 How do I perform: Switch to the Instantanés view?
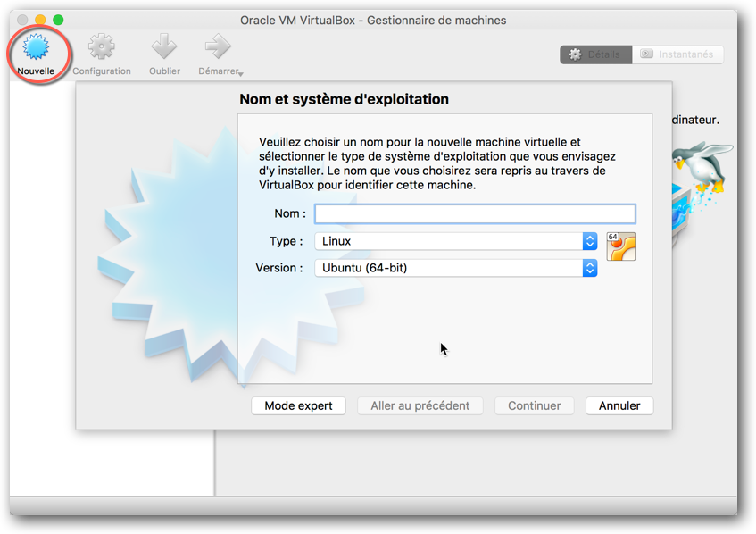click(677, 54)
